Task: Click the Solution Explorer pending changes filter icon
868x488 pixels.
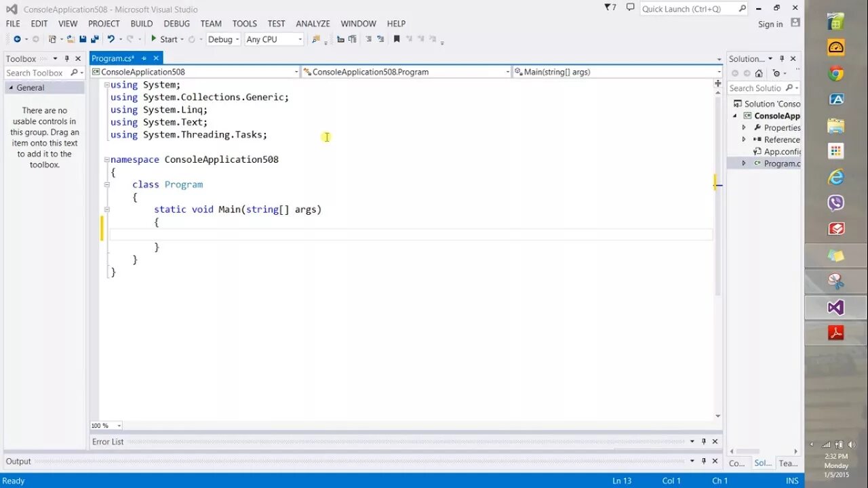Action: click(x=776, y=73)
